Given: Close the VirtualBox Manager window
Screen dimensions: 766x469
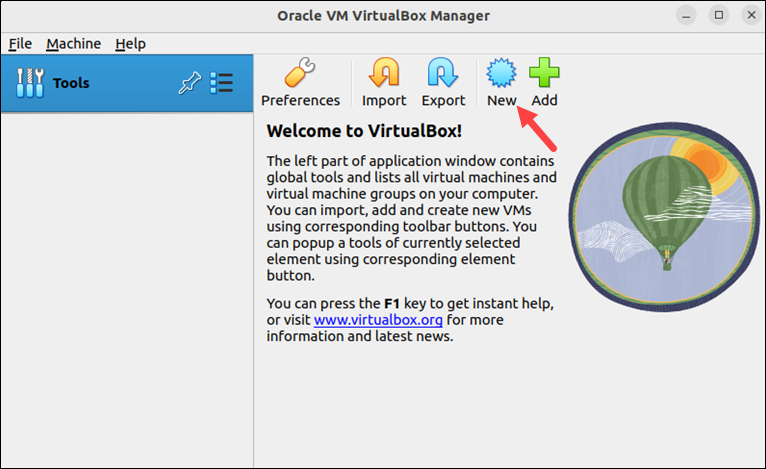Looking at the screenshot, I should click(x=751, y=15).
